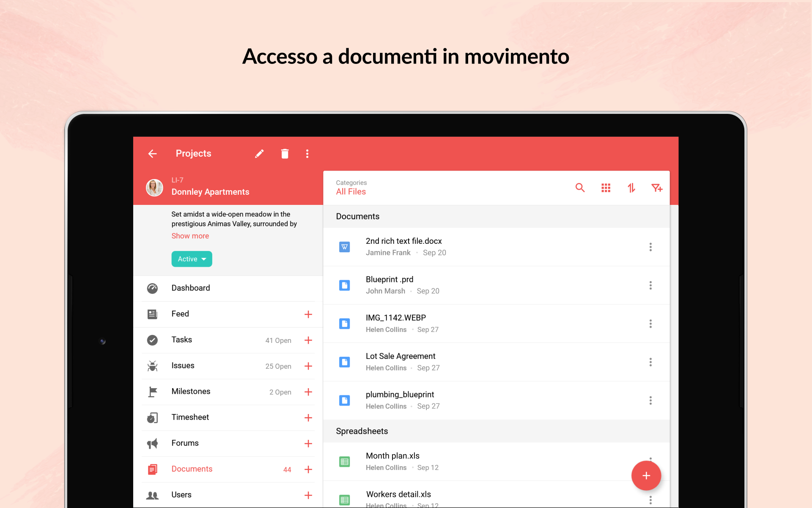Click the Show more link

pyautogui.click(x=190, y=236)
